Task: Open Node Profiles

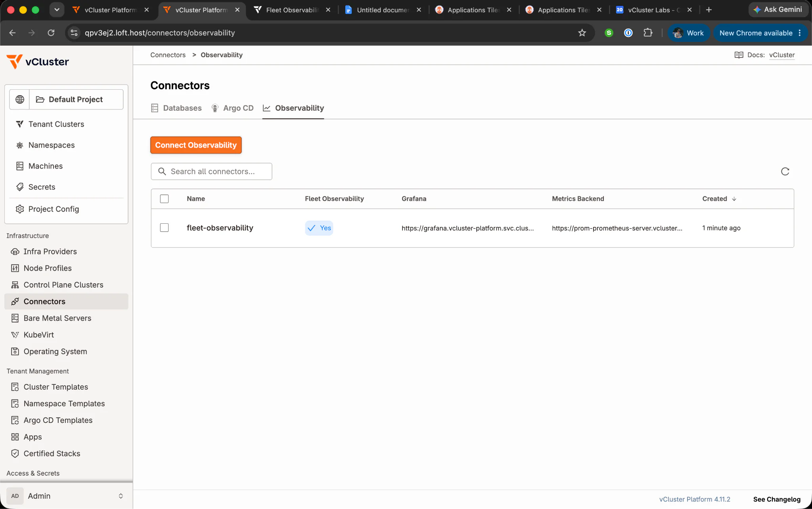Action: coord(48,268)
